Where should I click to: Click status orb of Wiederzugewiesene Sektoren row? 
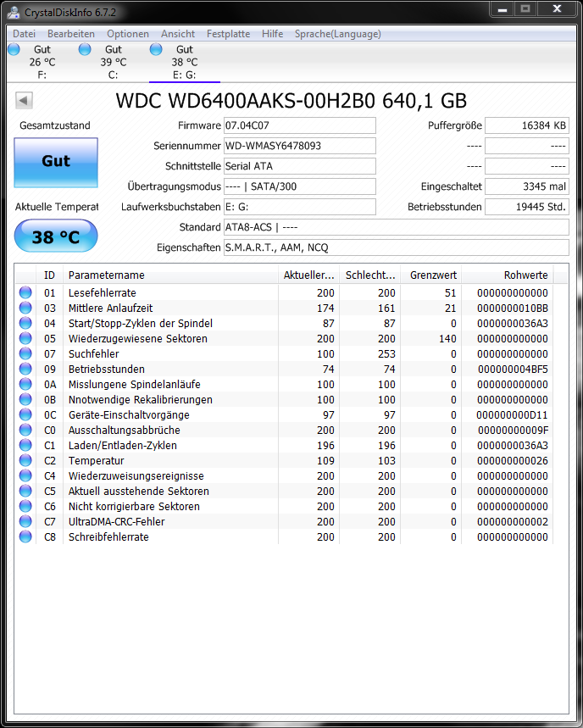25,338
